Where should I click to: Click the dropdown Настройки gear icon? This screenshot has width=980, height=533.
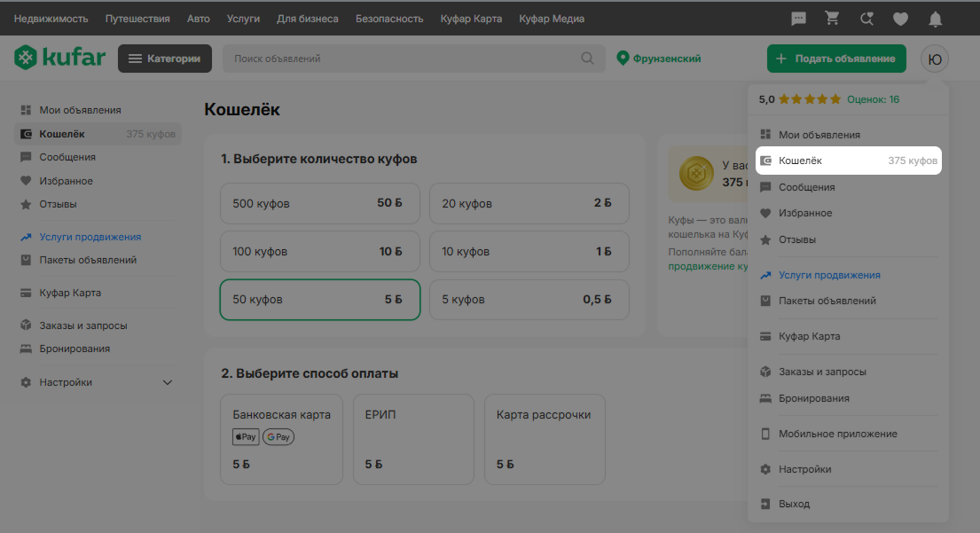pos(765,469)
